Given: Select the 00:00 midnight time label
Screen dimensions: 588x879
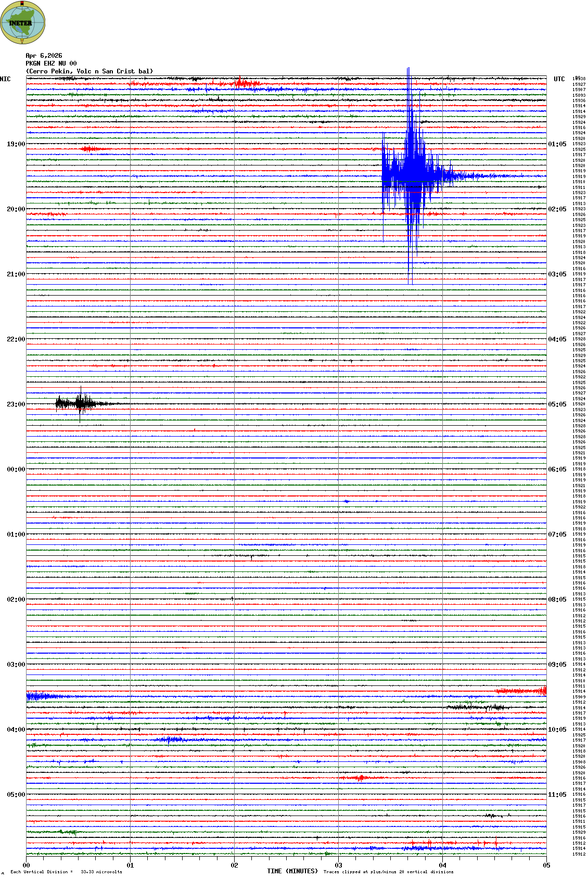Looking at the screenshot, I should (16, 469).
